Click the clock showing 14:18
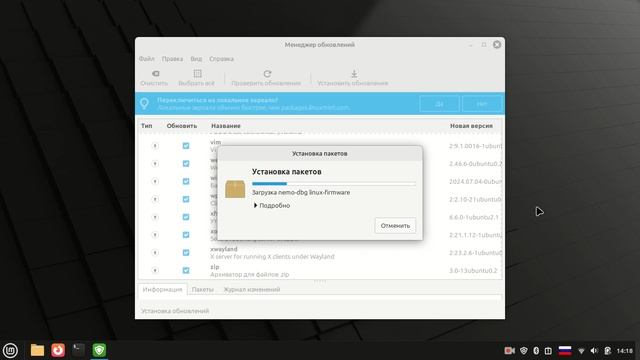This screenshot has width=640, height=360. (x=625, y=351)
